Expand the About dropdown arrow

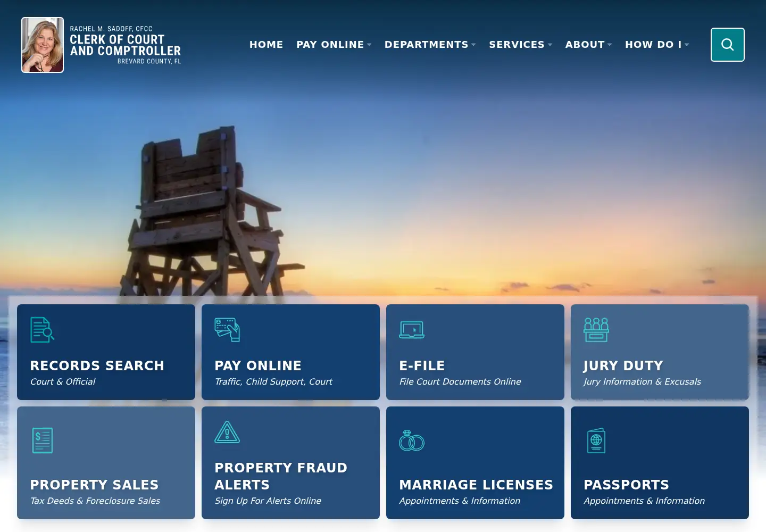[610, 45]
